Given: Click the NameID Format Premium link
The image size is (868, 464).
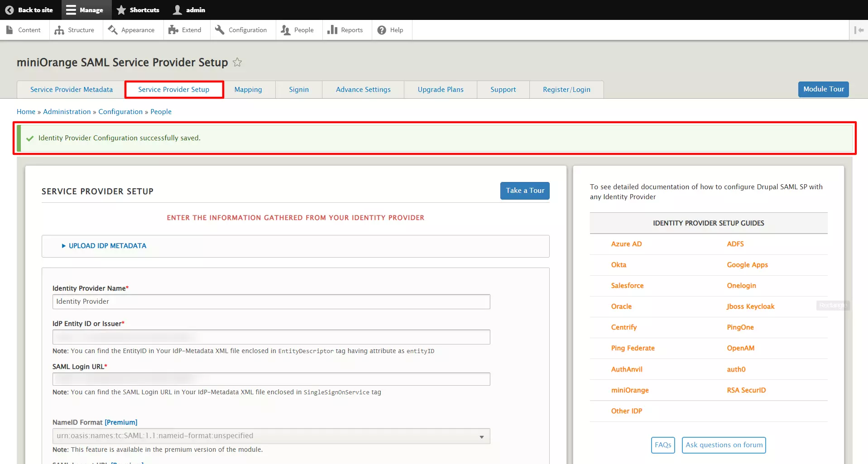Looking at the screenshot, I should pyautogui.click(x=121, y=422).
